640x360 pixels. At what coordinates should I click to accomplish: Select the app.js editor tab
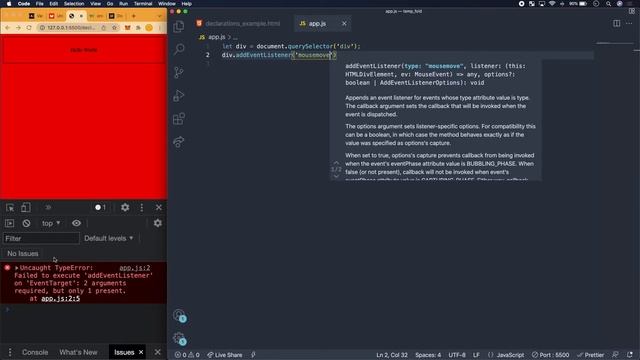(317, 24)
